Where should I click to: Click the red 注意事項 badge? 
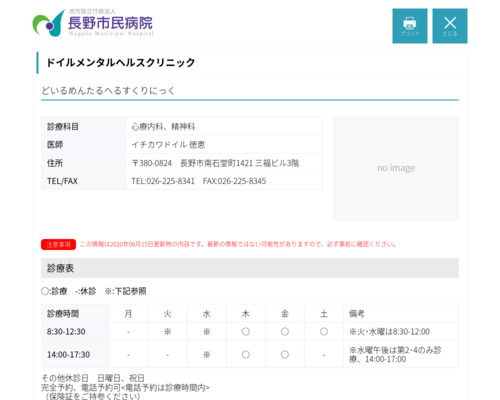tap(58, 244)
